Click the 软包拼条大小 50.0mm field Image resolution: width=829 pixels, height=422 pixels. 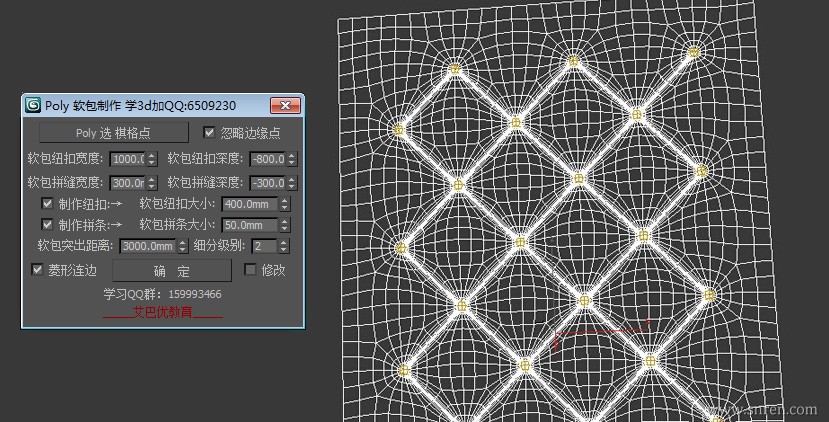pyautogui.click(x=250, y=225)
